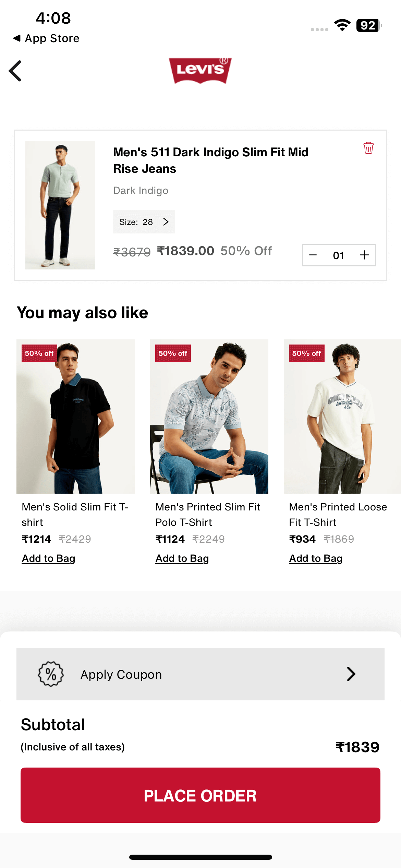Expand the Apply Coupon row chevron

pos(351,674)
